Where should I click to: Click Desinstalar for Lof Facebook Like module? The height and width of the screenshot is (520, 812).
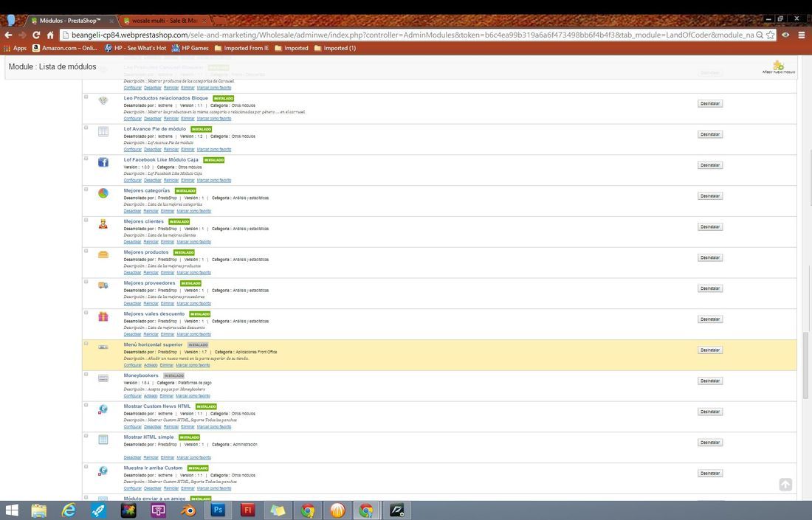[710, 165]
